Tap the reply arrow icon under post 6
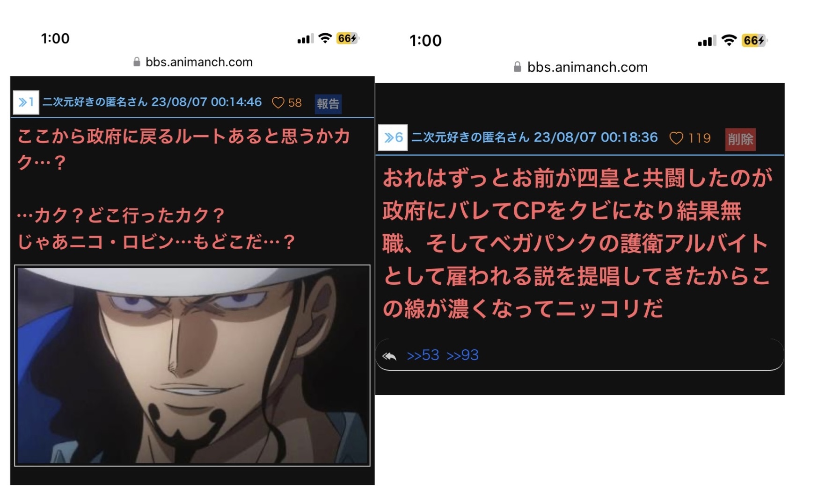840x504 pixels. point(389,356)
